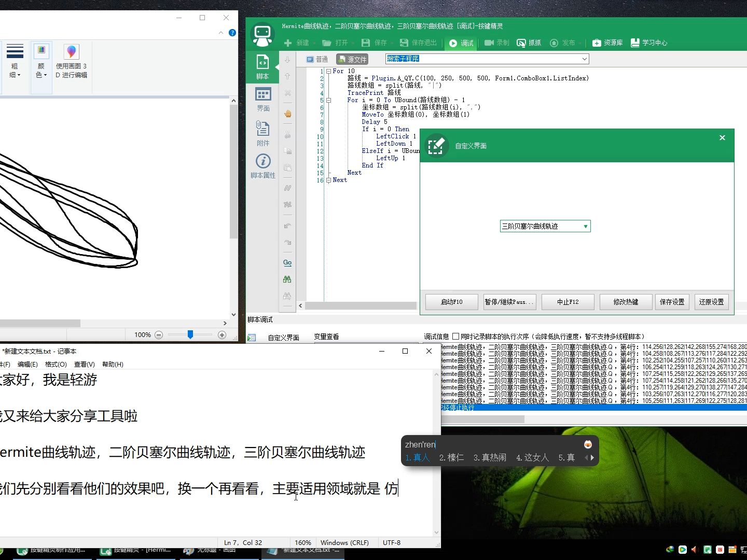
Task: Toggle the 同时记录脚本的执行次序 checkbox
Action: click(x=456, y=337)
